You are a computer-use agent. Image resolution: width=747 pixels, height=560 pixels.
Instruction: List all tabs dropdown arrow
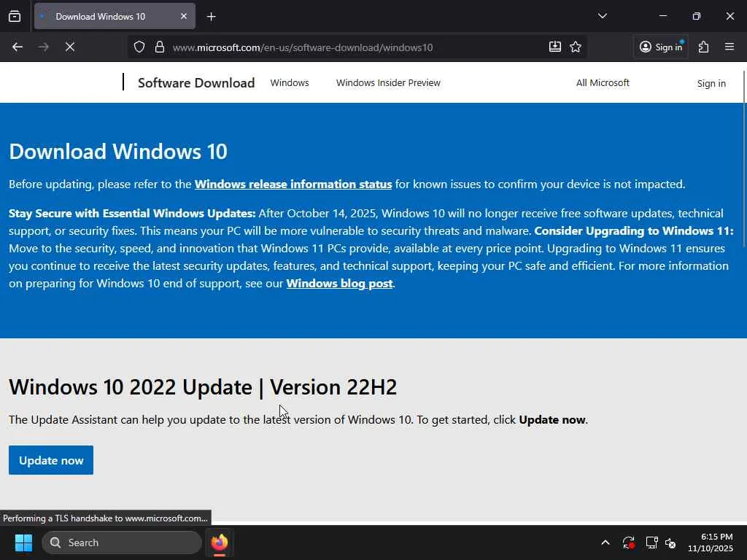(x=602, y=16)
